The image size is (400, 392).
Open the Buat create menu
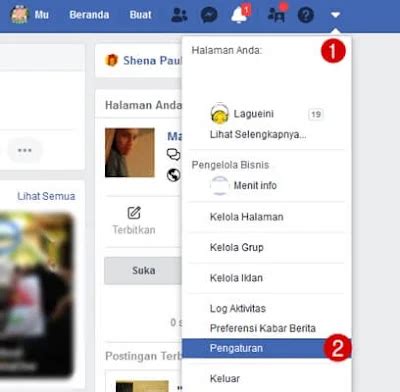click(140, 15)
